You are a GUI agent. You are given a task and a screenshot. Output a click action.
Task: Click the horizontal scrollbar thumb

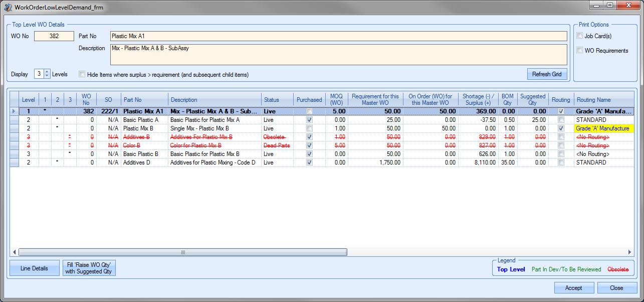pos(183,252)
